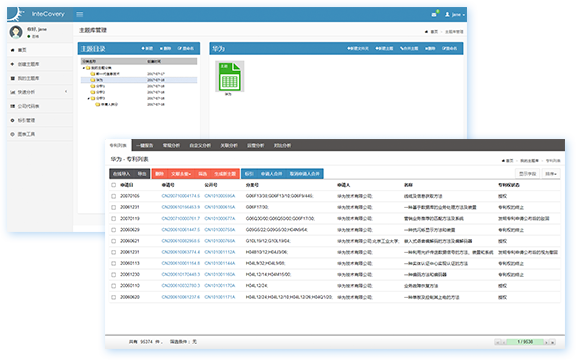This screenshot has width=576, height=360.
Task: Check the row dated 20060621
Action: (x=114, y=241)
